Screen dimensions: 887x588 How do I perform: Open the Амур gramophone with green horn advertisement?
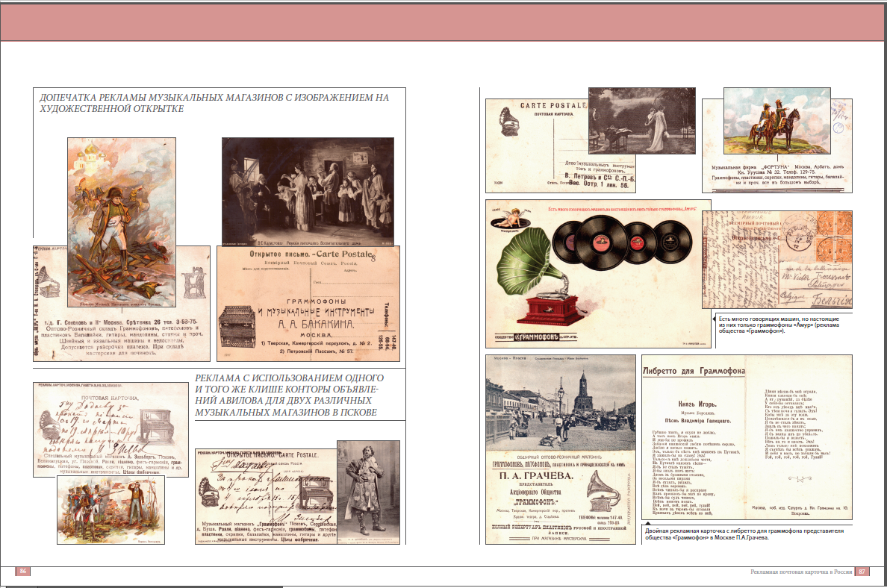pos(599,274)
